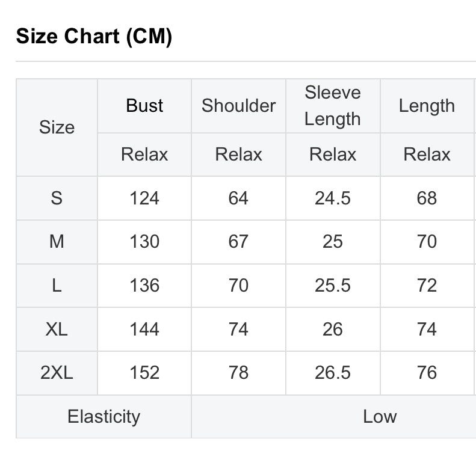Click the Sleeve Length column header
This screenshot has width=476, height=454.
click(x=332, y=106)
